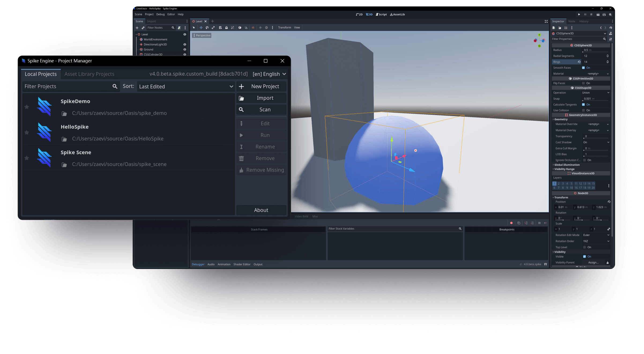Viewport: 644px width, 354px height.
Task: Click the Scale mode tool
Action: 213,28
